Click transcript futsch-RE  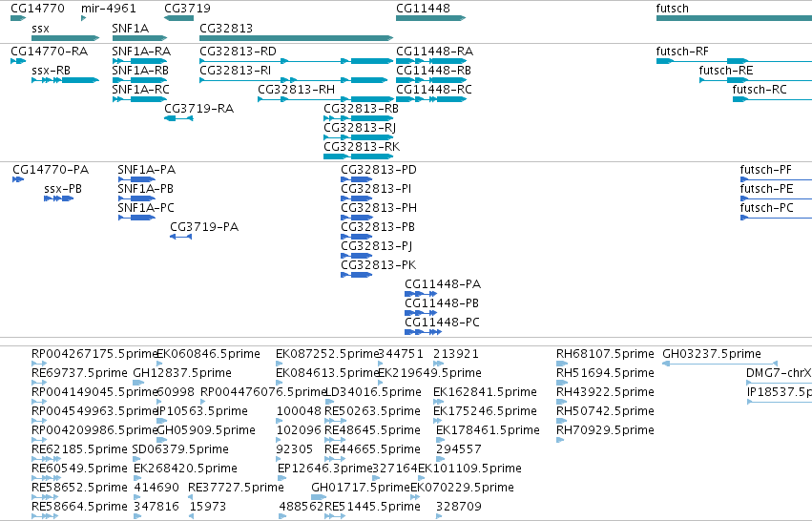756,80
